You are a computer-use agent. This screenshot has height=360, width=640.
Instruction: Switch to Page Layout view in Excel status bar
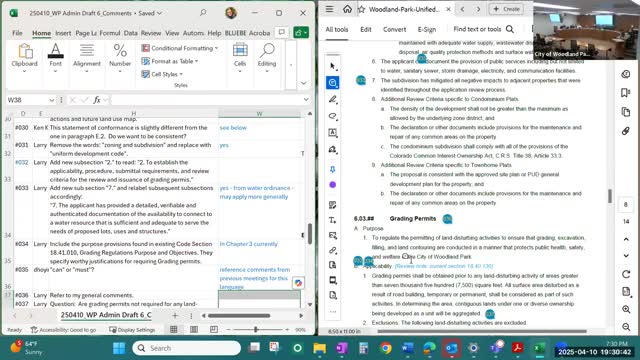(x=194, y=329)
